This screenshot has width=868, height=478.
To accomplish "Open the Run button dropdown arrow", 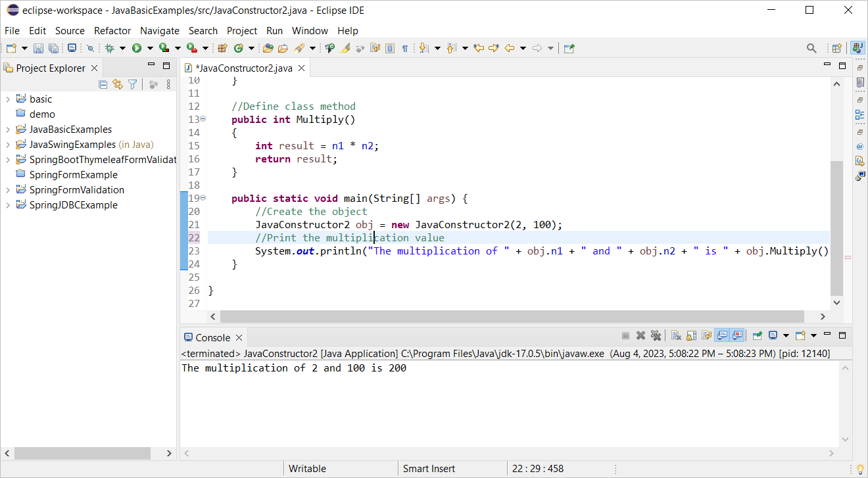I will click(149, 47).
